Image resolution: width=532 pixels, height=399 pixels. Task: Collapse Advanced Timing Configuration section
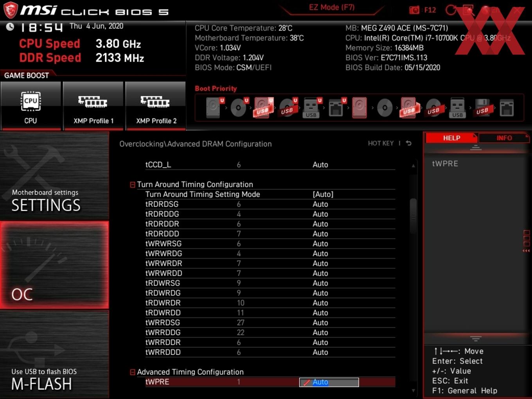point(133,372)
